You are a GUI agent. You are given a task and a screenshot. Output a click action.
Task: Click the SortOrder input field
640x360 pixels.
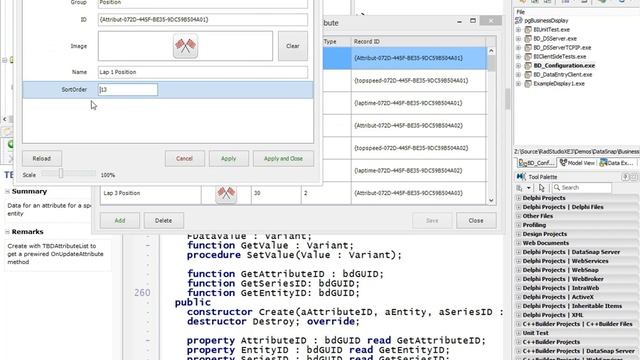[128, 89]
